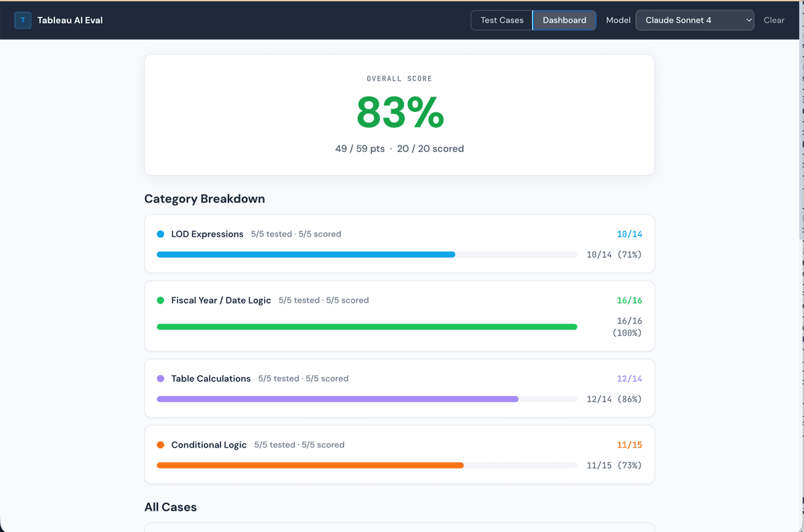This screenshot has width=804, height=532.
Task: Open the Claude Sonnet 4 model dropdown
Action: [x=695, y=20]
